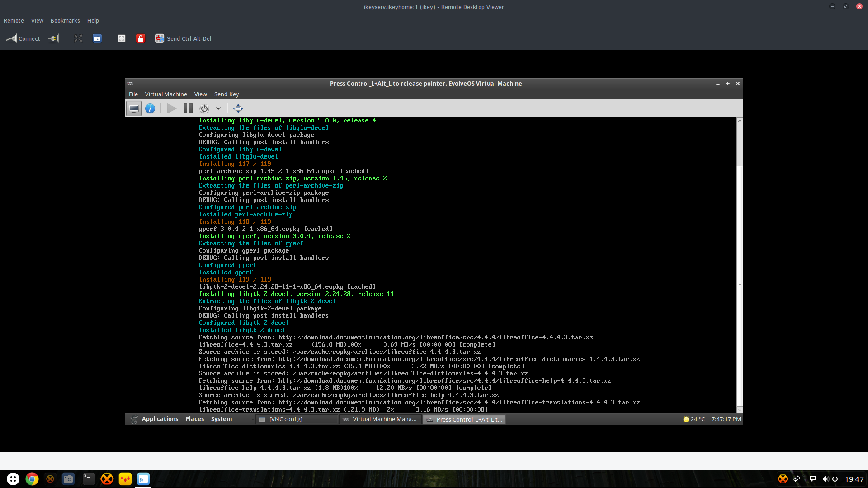Open the Bookmarks menu
Viewport: 868px width, 488px height.
coord(65,21)
